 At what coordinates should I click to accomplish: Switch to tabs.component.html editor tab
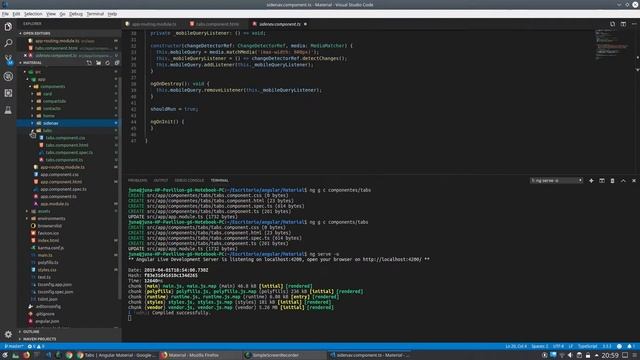pos(217,24)
